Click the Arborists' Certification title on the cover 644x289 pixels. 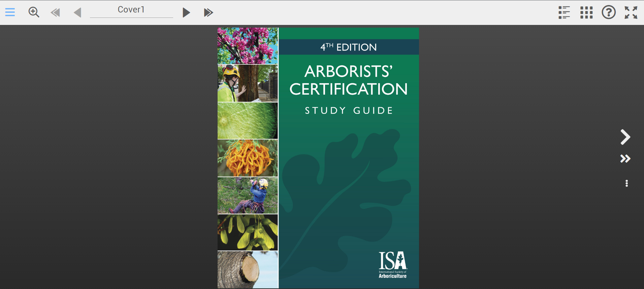[349, 80]
